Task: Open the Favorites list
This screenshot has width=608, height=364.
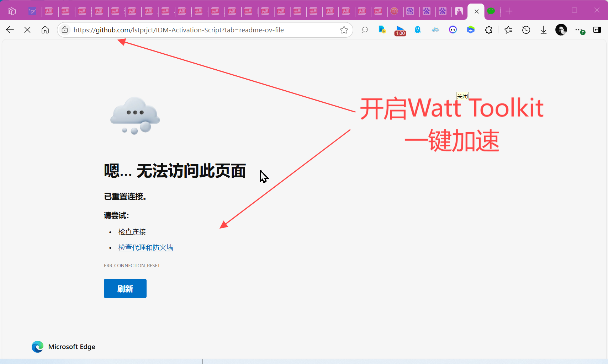Action: tap(508, 30)
